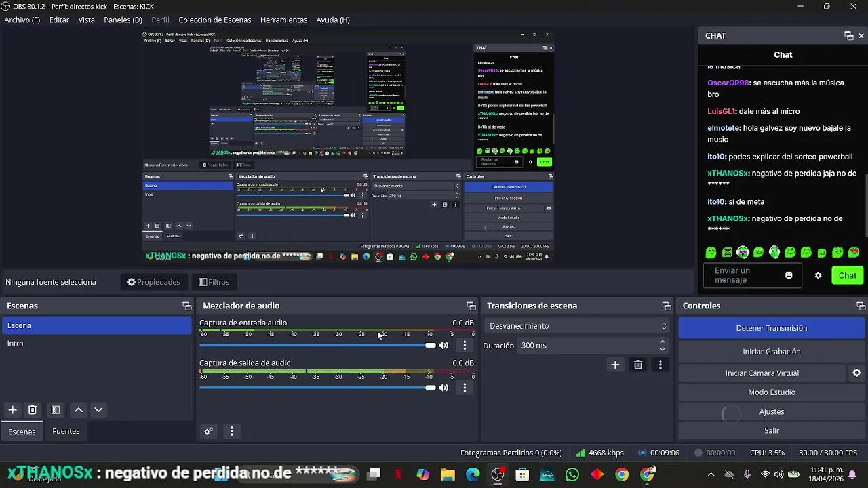Screen dimensions: 868x488
Task: Open Ajustes from the Controles panel
Action: 772,411
